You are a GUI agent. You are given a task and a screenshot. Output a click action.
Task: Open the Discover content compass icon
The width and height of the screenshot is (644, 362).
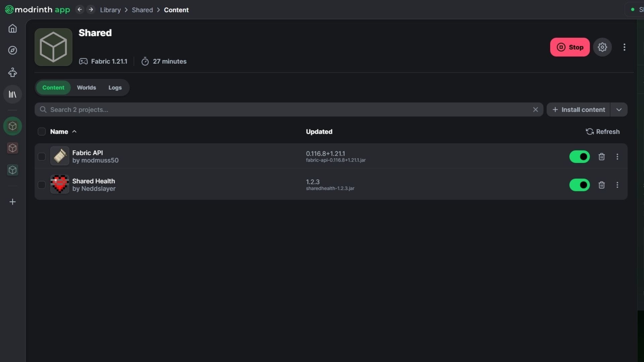pos(12,50)
